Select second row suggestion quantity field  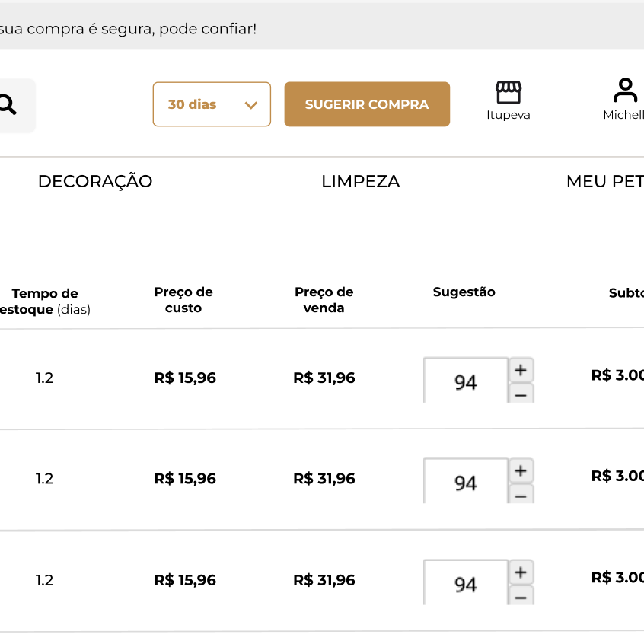(x=466, y=481)
